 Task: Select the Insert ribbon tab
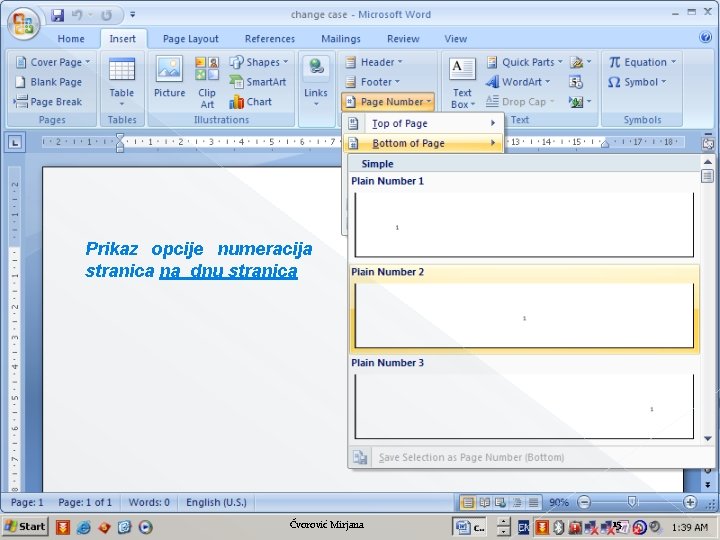point(123,39)
